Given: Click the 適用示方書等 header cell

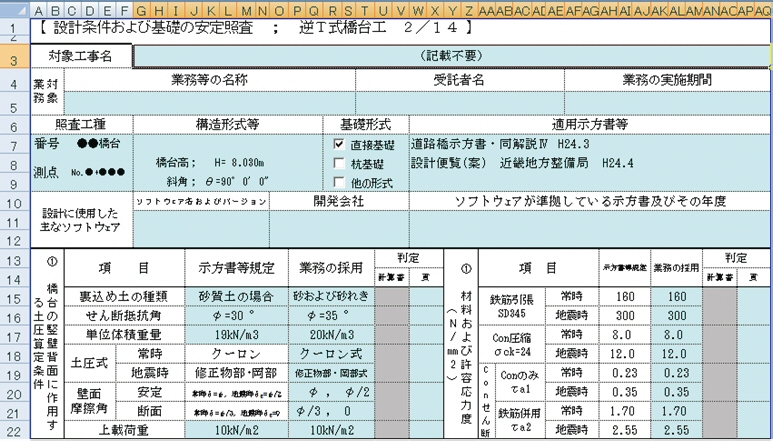Looking at the screenshot, I should pyautogui.click(x=590, y=125).
